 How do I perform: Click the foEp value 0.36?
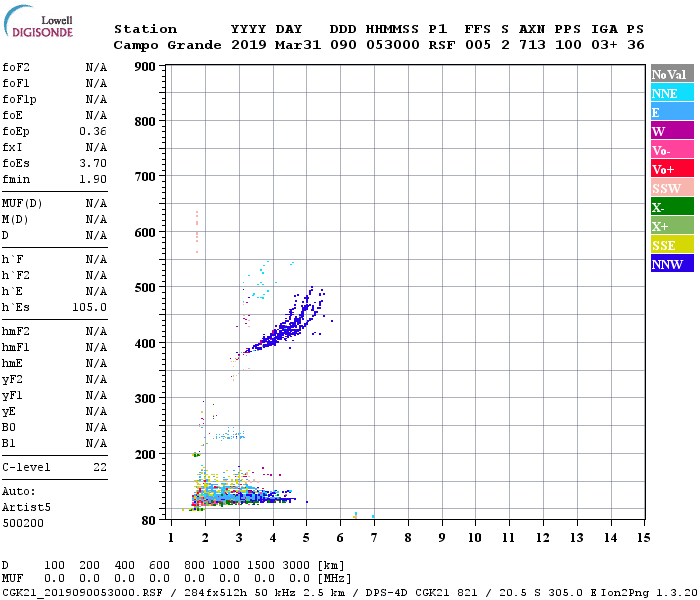point(93,131)
